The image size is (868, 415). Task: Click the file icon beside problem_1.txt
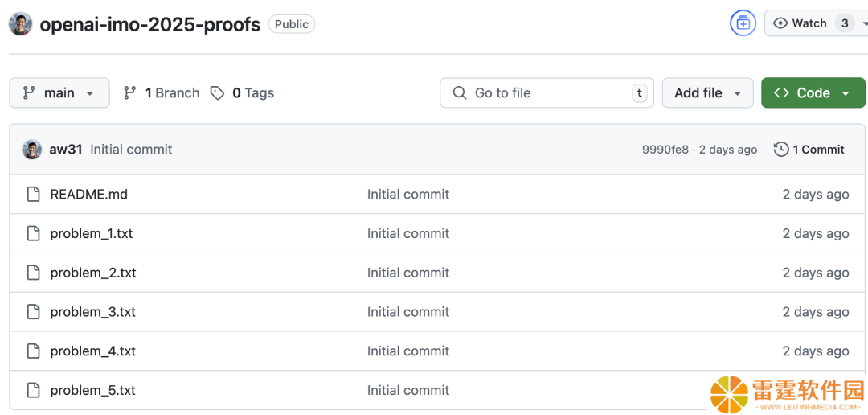(x=34, y=234)
